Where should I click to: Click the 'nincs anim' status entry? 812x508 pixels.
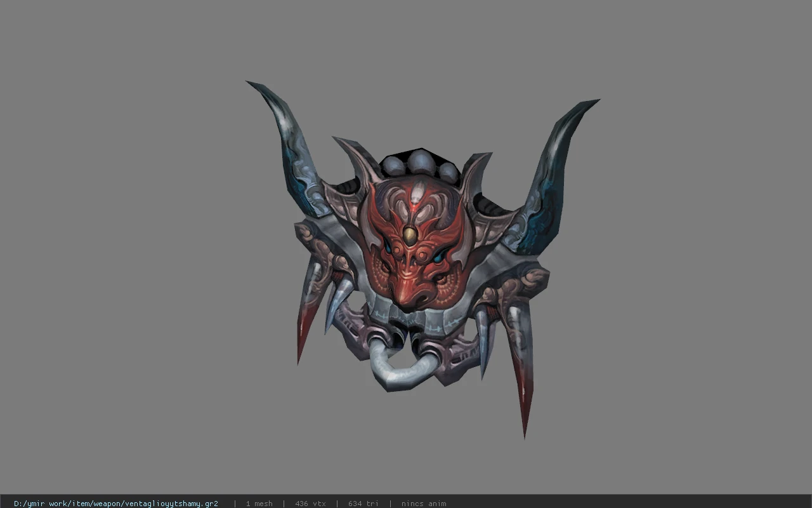424,504
